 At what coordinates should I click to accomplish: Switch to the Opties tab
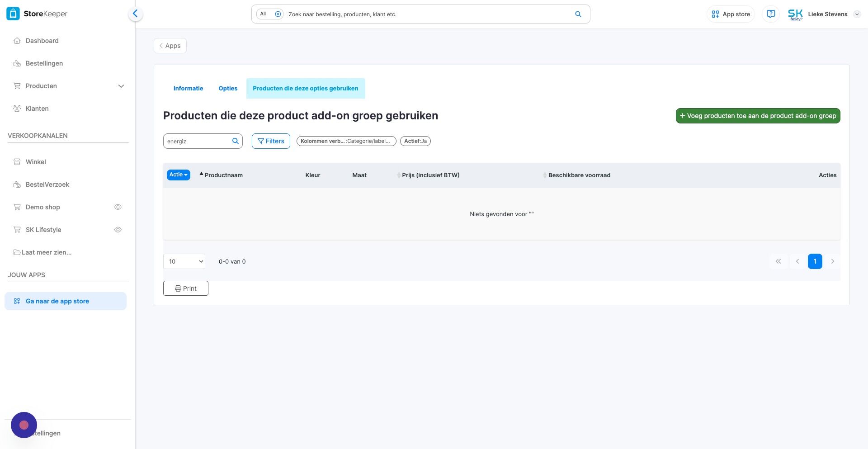[228, 88]
